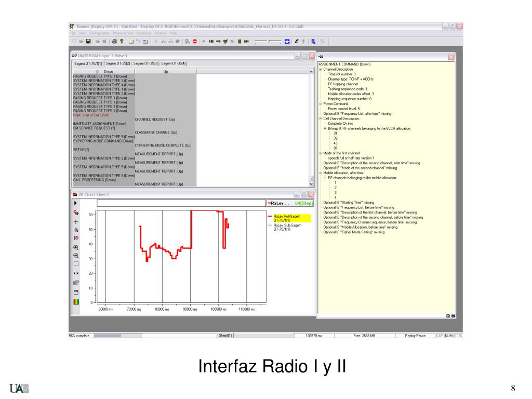The width and height of the screenshot is (532, 399).
Task: Select the CYPHERING MODE COMMAND (Down) message
Action: 103,141
